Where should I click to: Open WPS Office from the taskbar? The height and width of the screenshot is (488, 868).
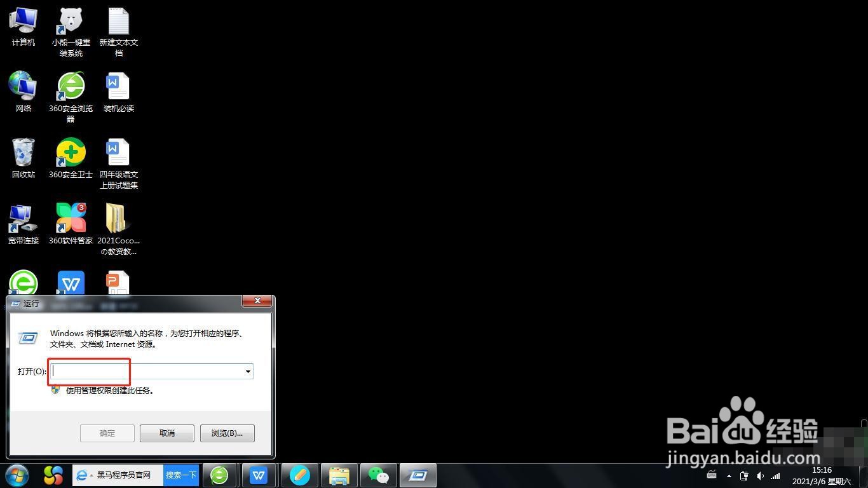[259, 475]
